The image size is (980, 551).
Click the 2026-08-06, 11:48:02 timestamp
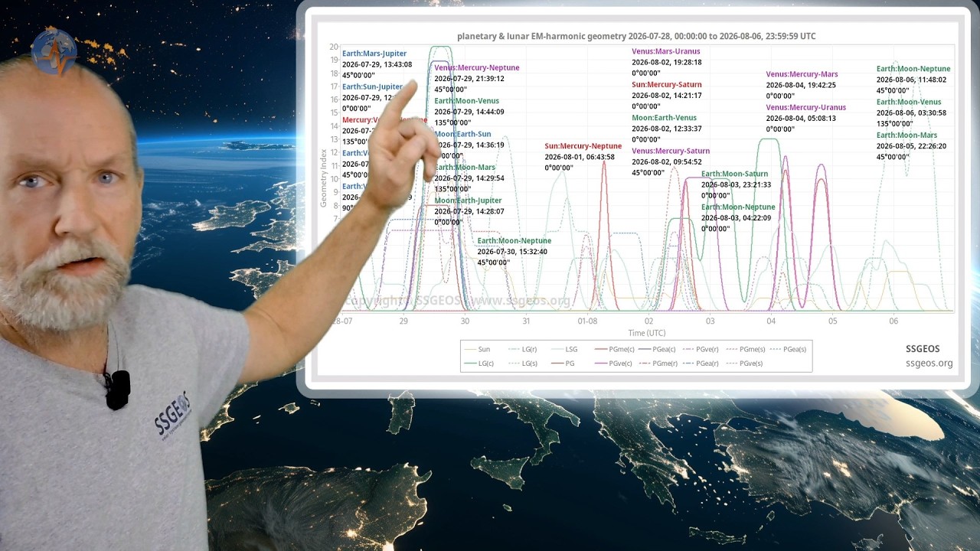912,80
